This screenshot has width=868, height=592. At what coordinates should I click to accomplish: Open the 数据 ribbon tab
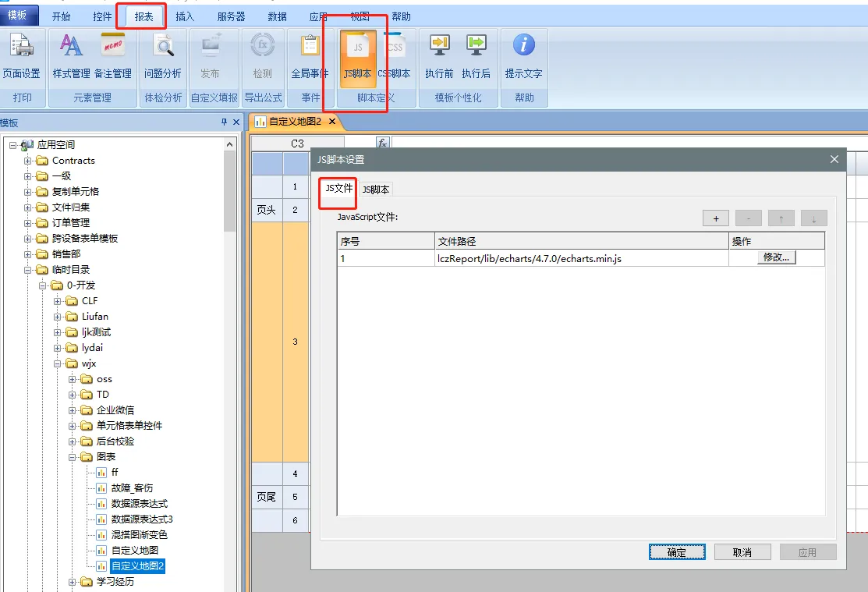pos(277,16)
